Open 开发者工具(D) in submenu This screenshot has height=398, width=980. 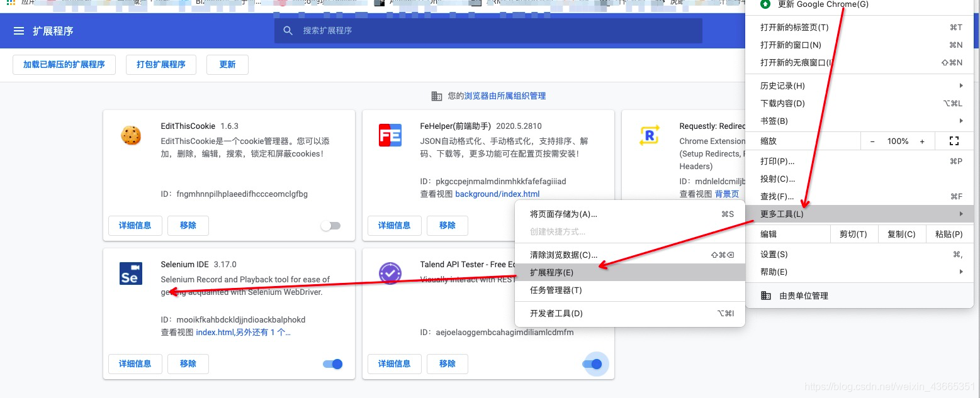[630, 313]
